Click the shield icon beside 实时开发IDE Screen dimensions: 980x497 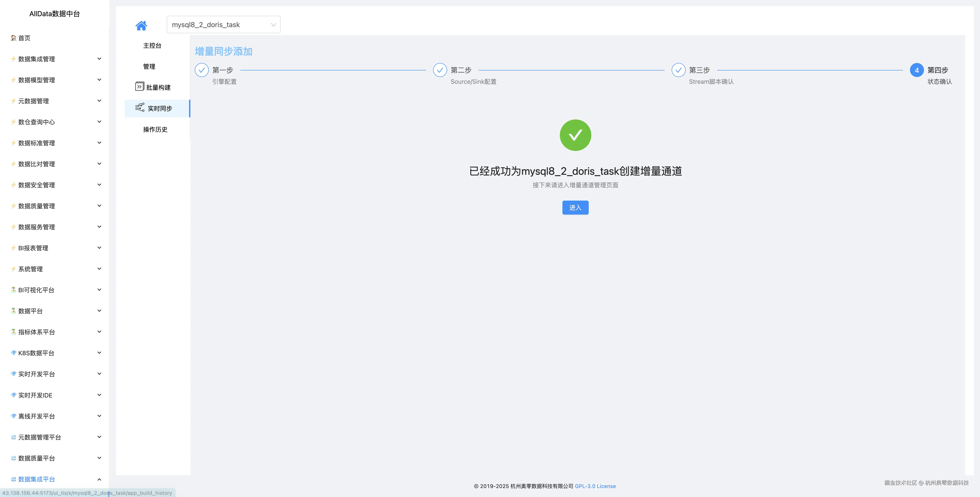[13, 395]
